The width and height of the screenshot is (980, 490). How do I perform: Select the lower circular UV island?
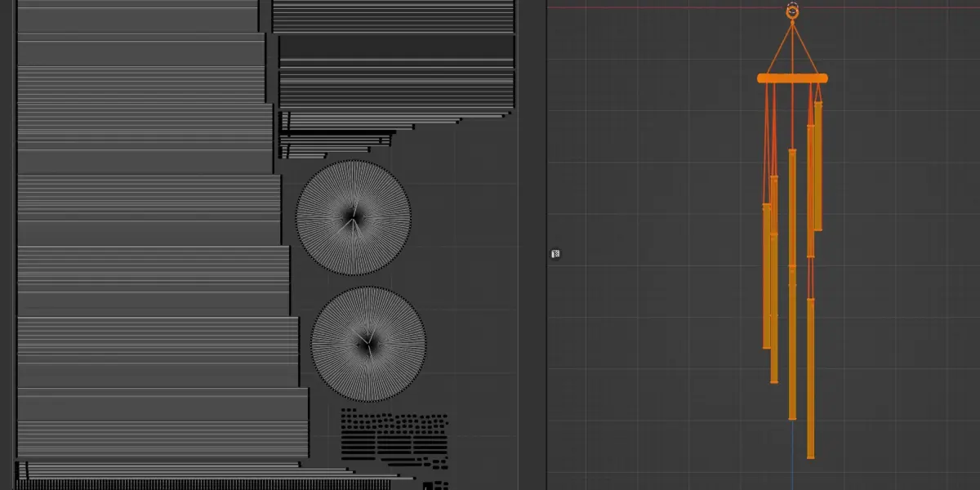[368, 344]
